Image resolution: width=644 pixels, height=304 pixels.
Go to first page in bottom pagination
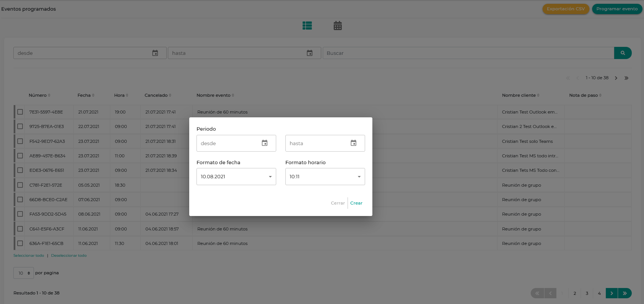tap(537, 293)
